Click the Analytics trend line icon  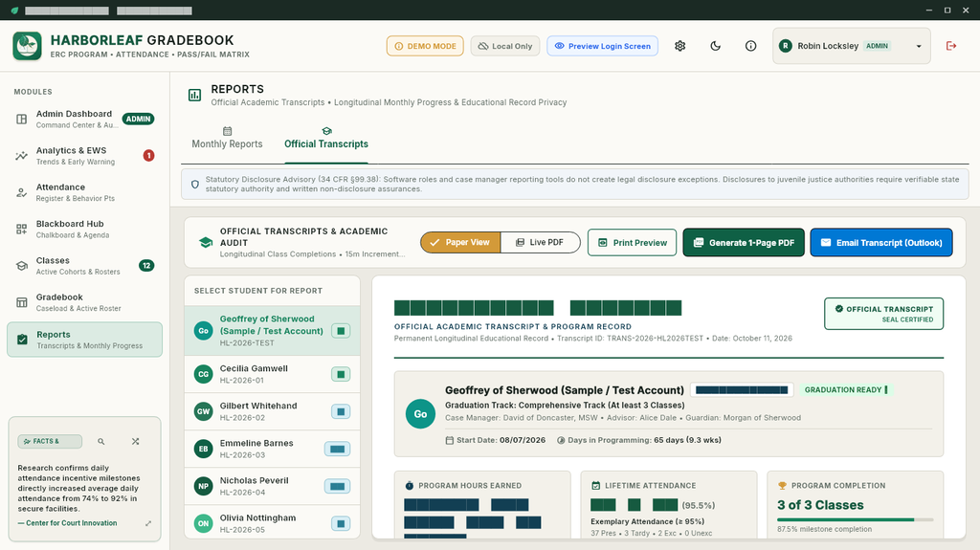click(21, 156)
